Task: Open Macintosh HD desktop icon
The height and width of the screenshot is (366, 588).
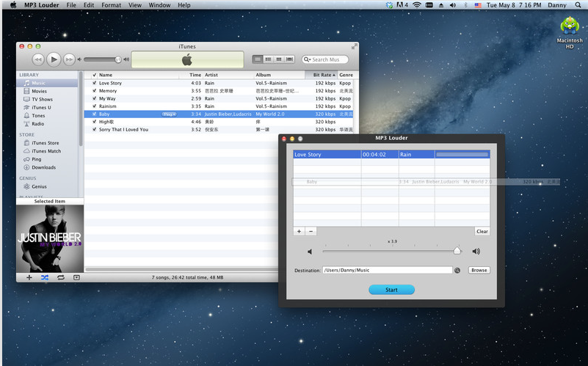Action: (x=570, y=26)
